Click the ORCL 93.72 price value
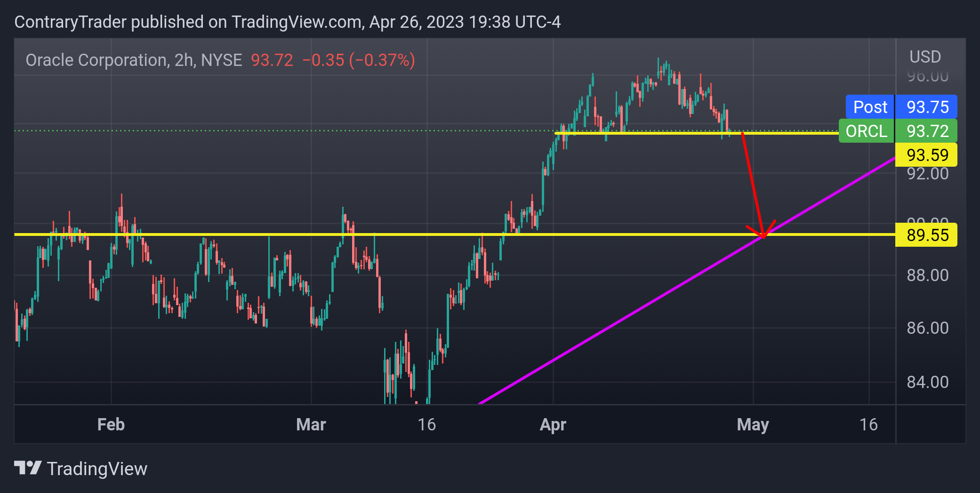 [x=927, y=131]
